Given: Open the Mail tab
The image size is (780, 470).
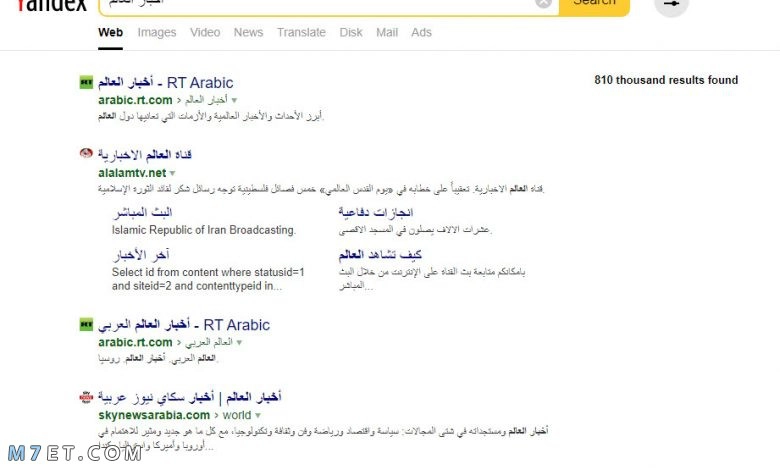Looking at the screenshot, I should tap(387, 32).
